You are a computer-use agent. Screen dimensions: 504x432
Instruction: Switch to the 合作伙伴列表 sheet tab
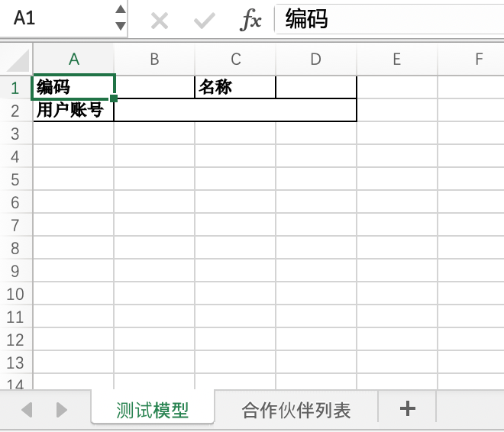pyautogui.click(x=296, y=411)
